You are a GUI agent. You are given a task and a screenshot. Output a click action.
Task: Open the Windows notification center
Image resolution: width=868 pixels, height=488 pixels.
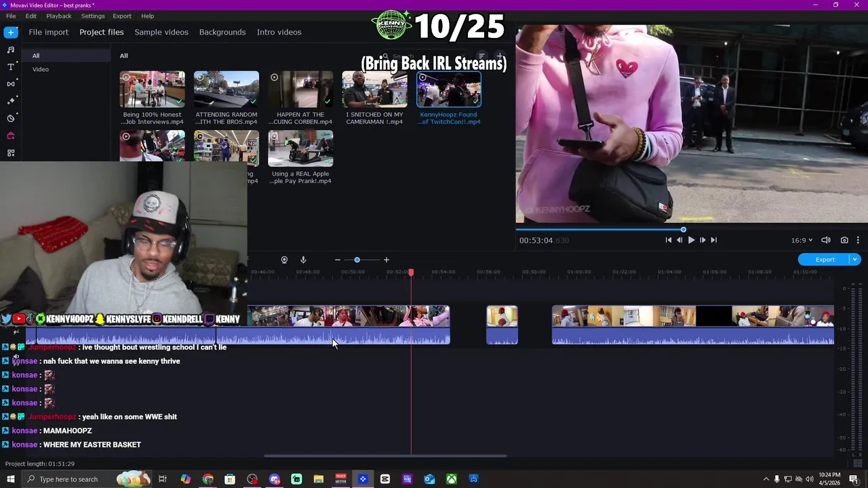854,479
